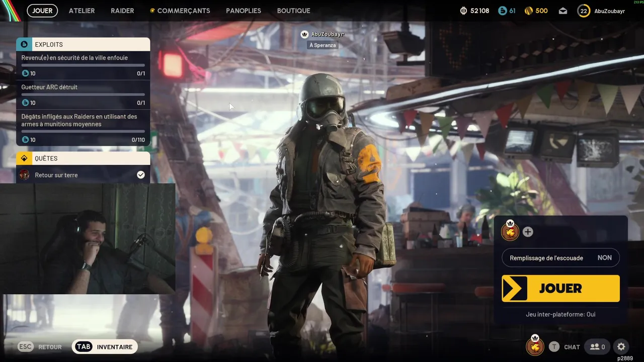644x362 pixels.
Task: Go to the COMMERÇANTS tab
Action: tap(180, 11)
